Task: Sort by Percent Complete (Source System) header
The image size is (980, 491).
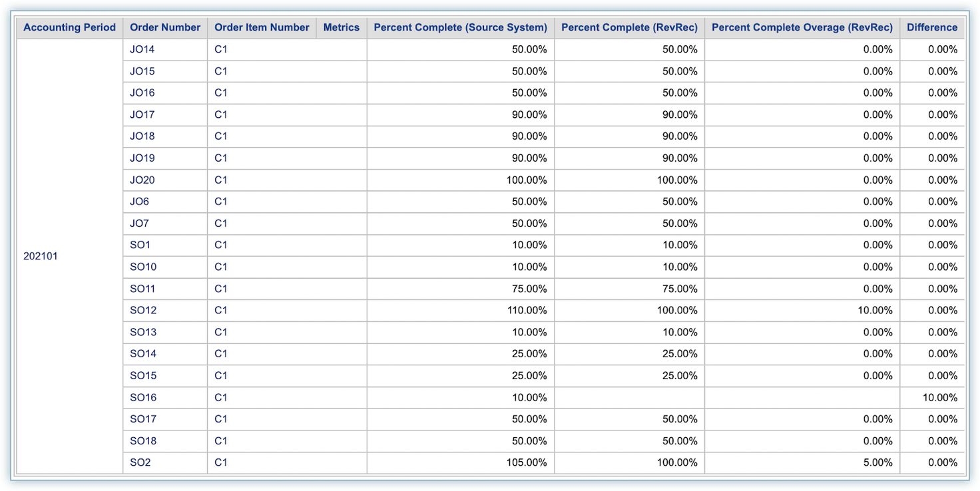Action: pos(460,27)
